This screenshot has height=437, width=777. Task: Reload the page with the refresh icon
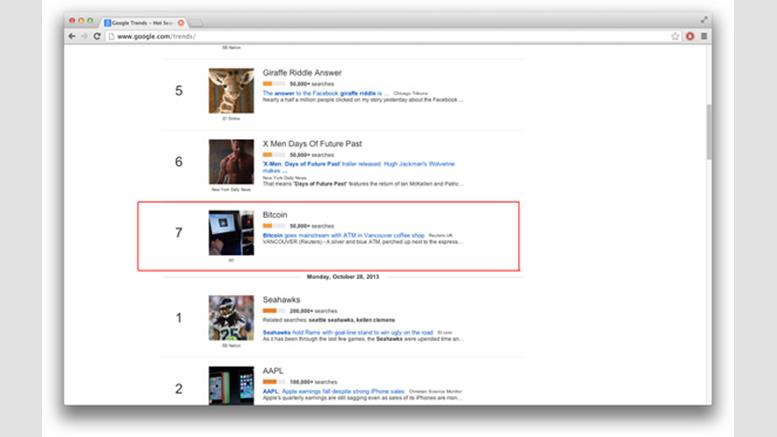[x=97, y=36]
